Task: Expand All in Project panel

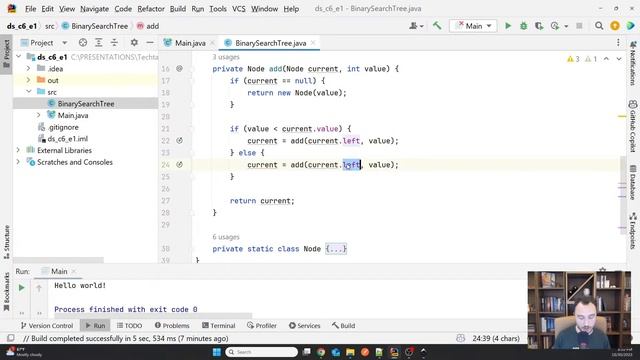Action: tap(99, 42)
